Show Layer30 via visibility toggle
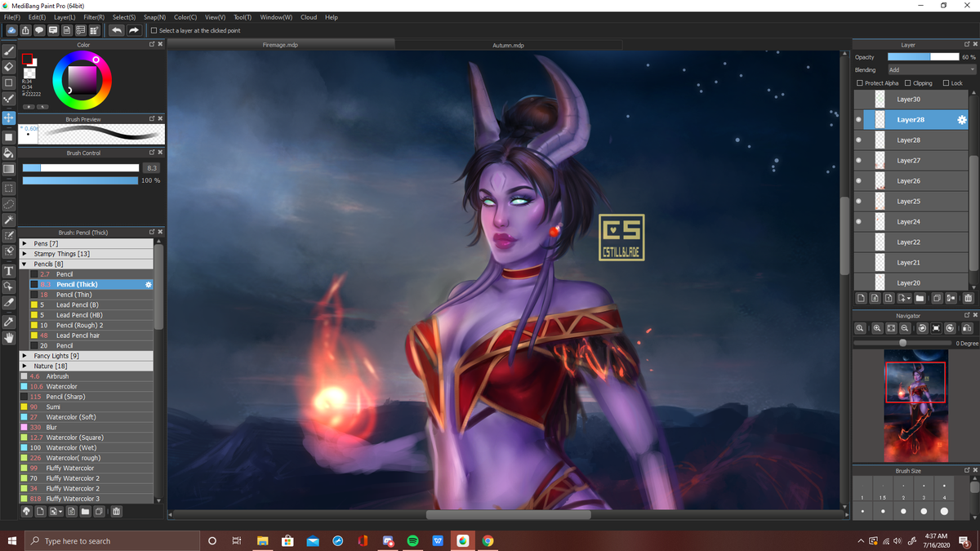 tap(858, 100)
